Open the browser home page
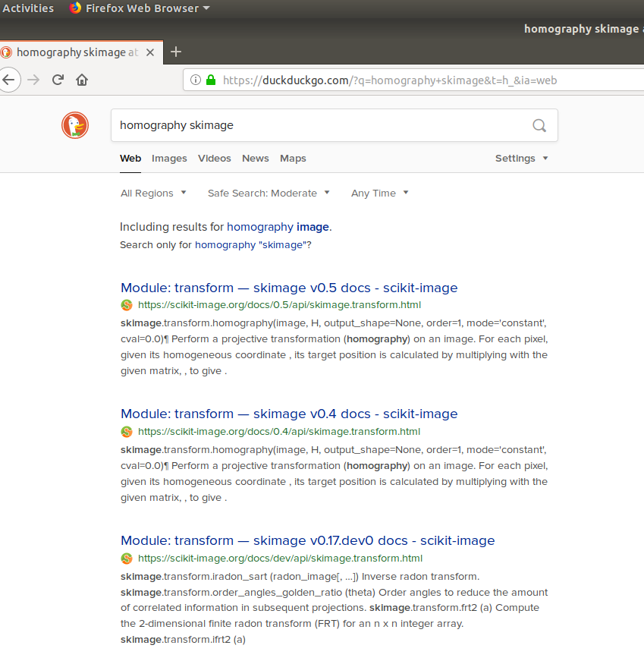Screen dimensions: 644x661 [81, 80]
